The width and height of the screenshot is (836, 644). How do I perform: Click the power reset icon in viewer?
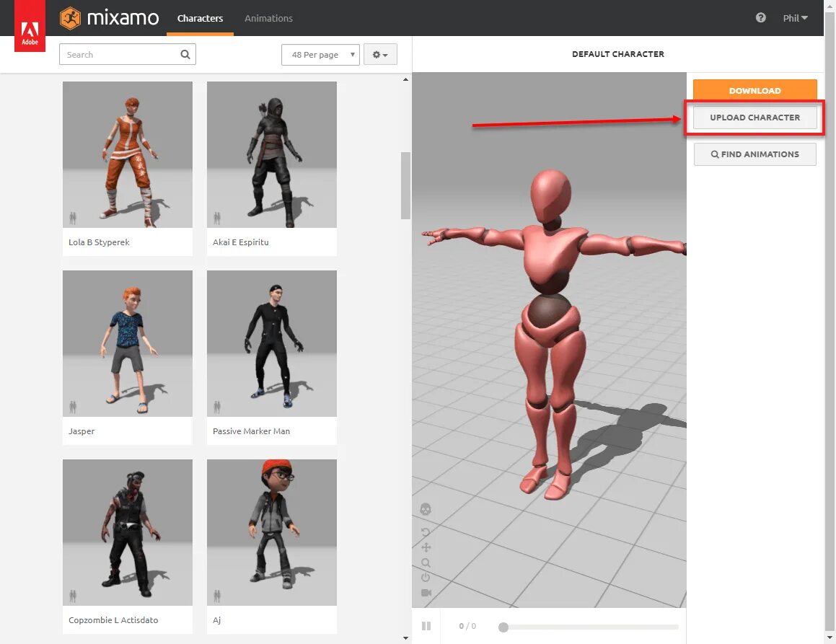click(x=426, y=578)
